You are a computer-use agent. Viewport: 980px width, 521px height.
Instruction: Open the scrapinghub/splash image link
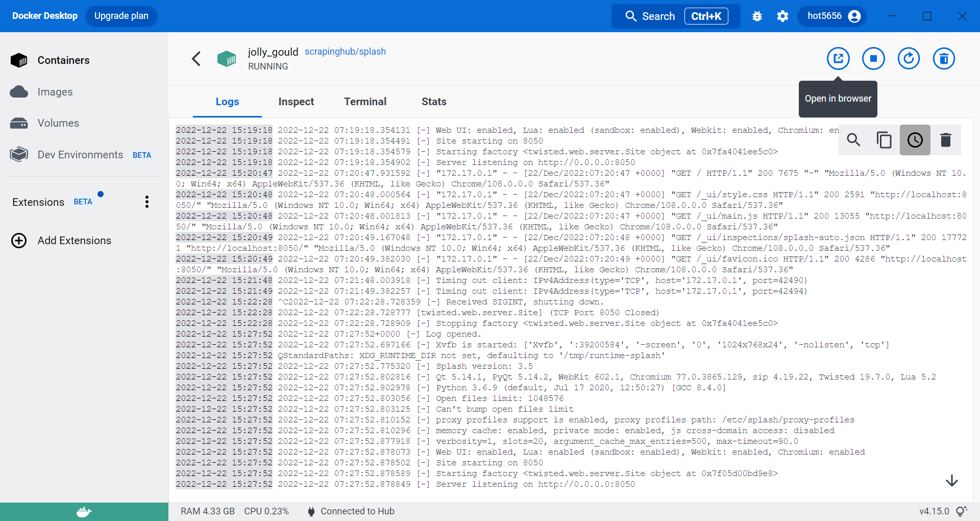point(345,52)
